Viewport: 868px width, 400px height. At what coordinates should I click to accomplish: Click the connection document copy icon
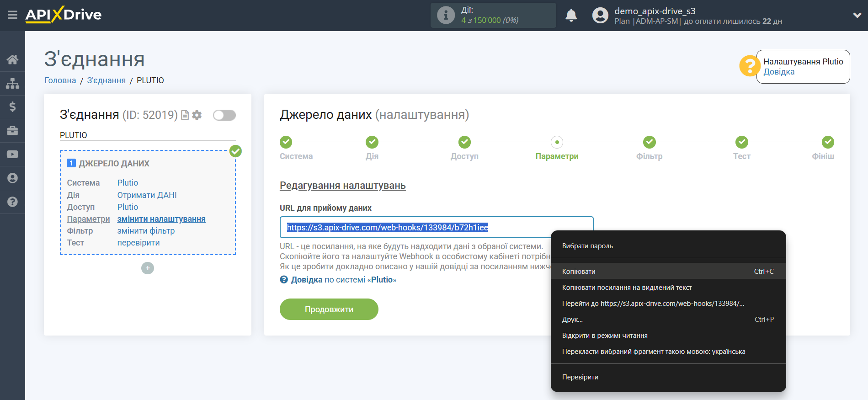click(185, 115)
